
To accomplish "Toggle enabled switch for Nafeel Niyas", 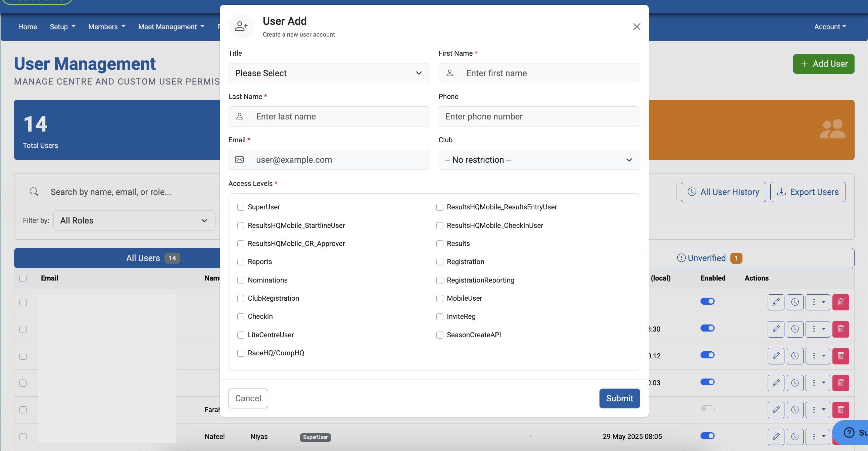I will click(707, 436).
